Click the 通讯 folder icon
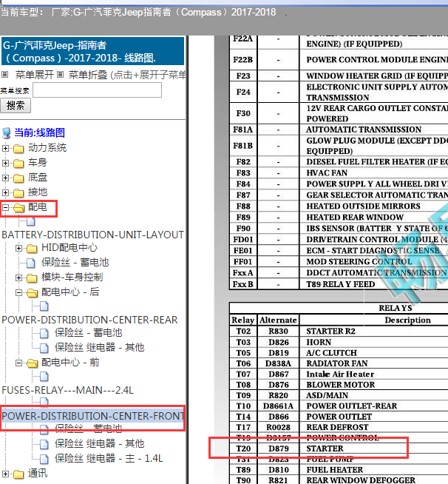 point(18,474)
